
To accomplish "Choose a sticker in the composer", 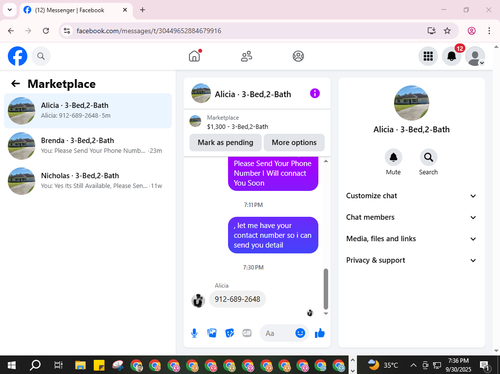I will 229,333.
